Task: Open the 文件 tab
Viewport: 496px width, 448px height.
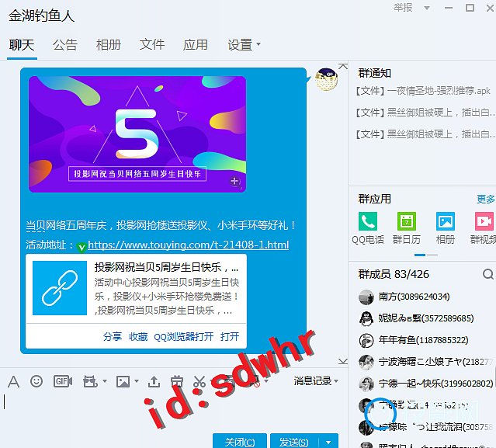Action: pos(152,44)
